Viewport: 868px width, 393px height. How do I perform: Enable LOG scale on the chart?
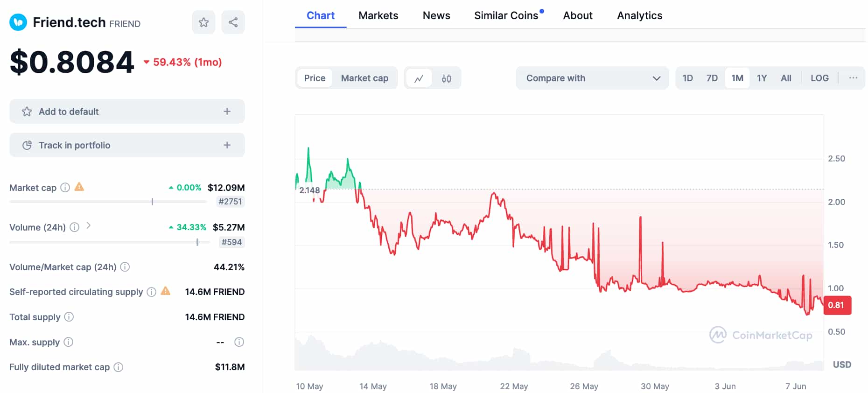pos(819,78)
